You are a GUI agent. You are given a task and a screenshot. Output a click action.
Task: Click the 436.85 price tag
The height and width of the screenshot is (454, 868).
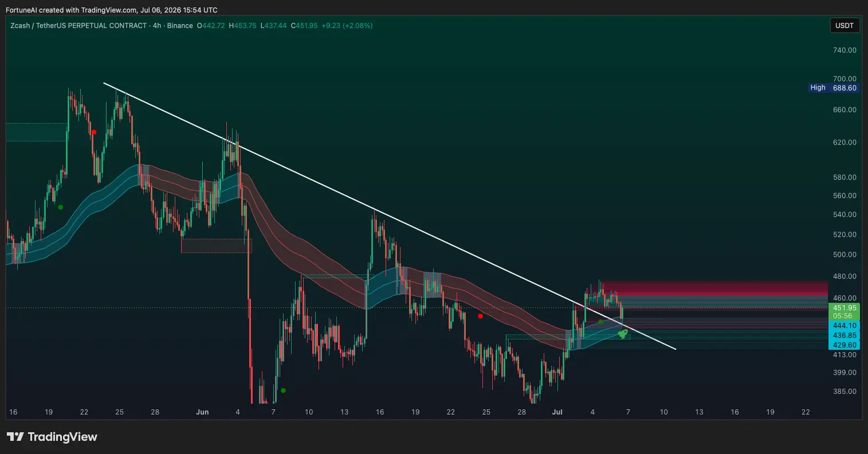844,335
